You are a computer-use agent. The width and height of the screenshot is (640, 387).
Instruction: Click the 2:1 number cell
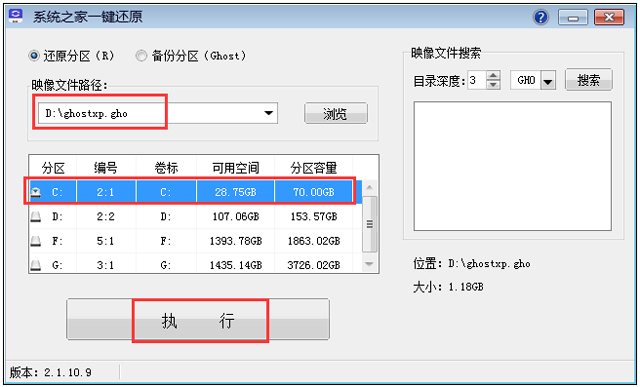point(106,192)
